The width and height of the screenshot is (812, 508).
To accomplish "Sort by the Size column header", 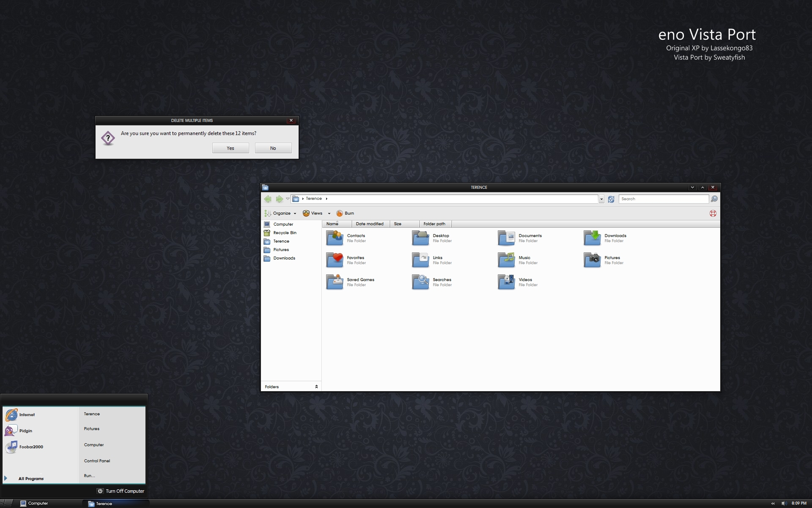I will pyautogui.click(x=404, y=224).
